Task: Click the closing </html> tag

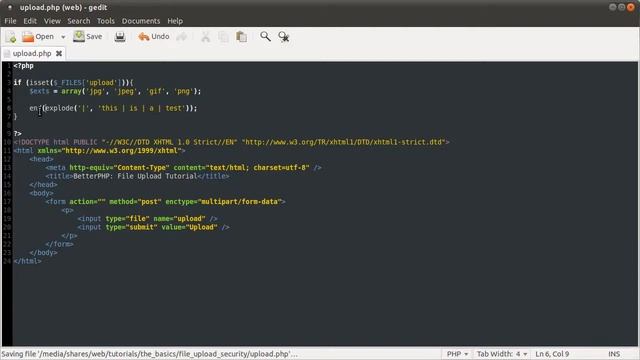Action: [27, 261]
